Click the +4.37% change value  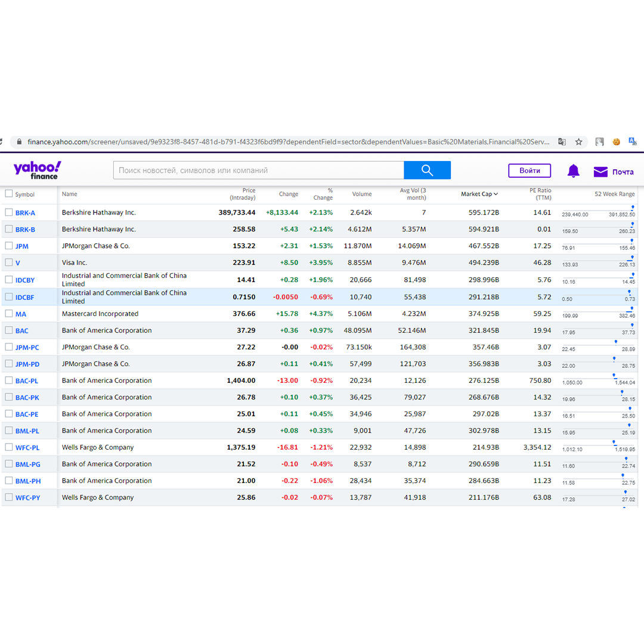pyautogui.click(x=321, y=314)
